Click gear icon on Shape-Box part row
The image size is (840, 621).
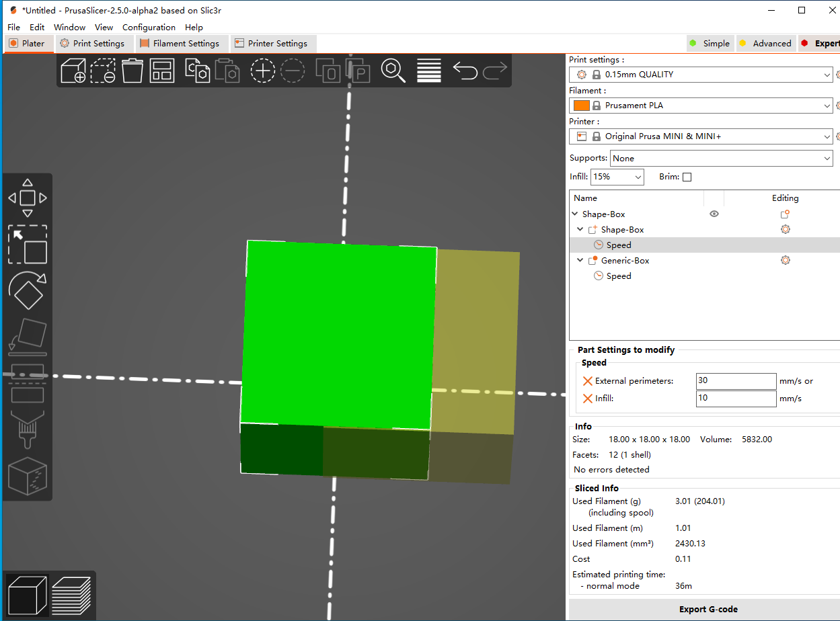(785, 229)
